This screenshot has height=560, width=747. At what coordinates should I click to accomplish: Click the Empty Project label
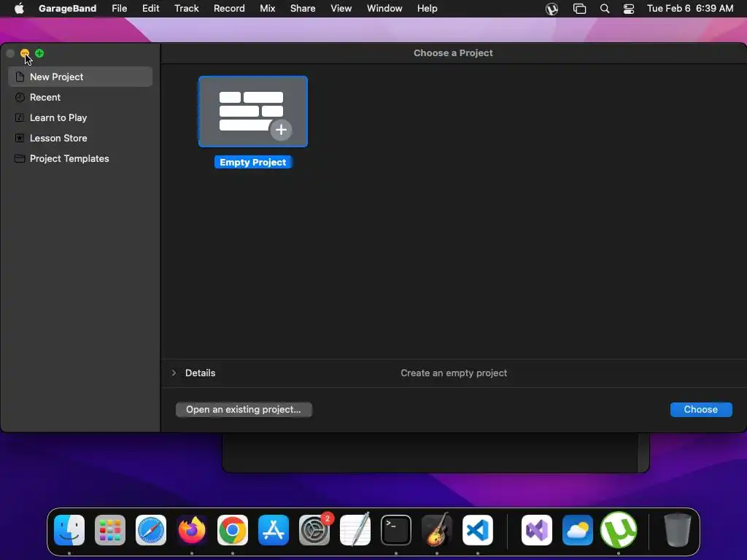[x=253, y=163]
